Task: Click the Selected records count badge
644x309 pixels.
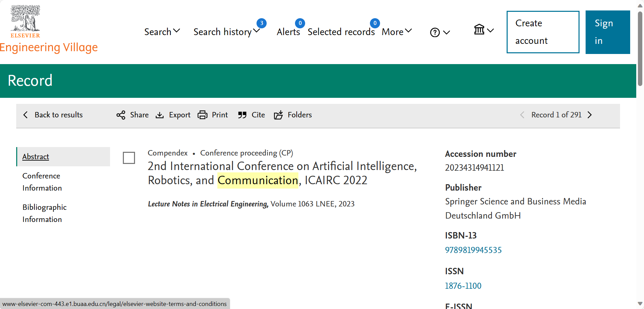Action: (x=375, y=23)
